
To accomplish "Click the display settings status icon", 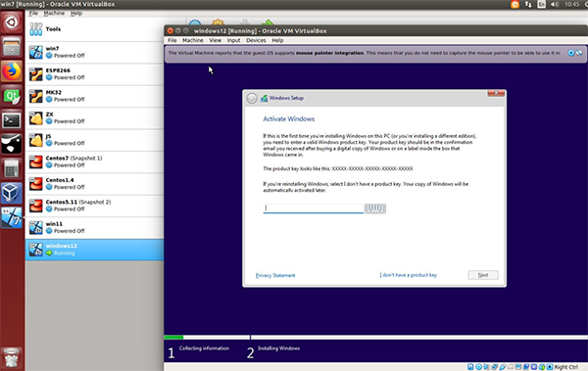I will (518, 366).
